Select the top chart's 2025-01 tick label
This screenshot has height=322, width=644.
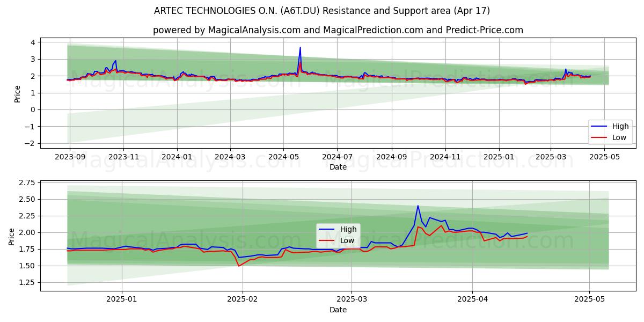pyautogui.click(x=499, y=156)
